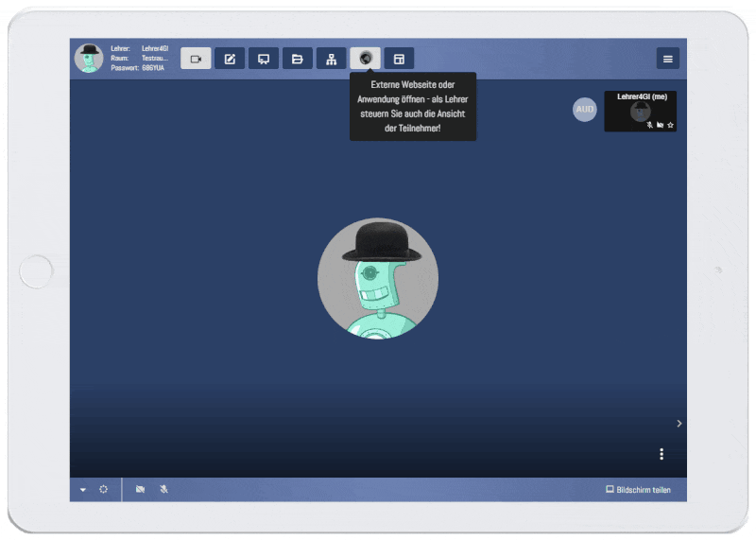756x540 pixels.
Task: Select the video camera conference button
Action: pyautogui.click(x=196, y=59)
